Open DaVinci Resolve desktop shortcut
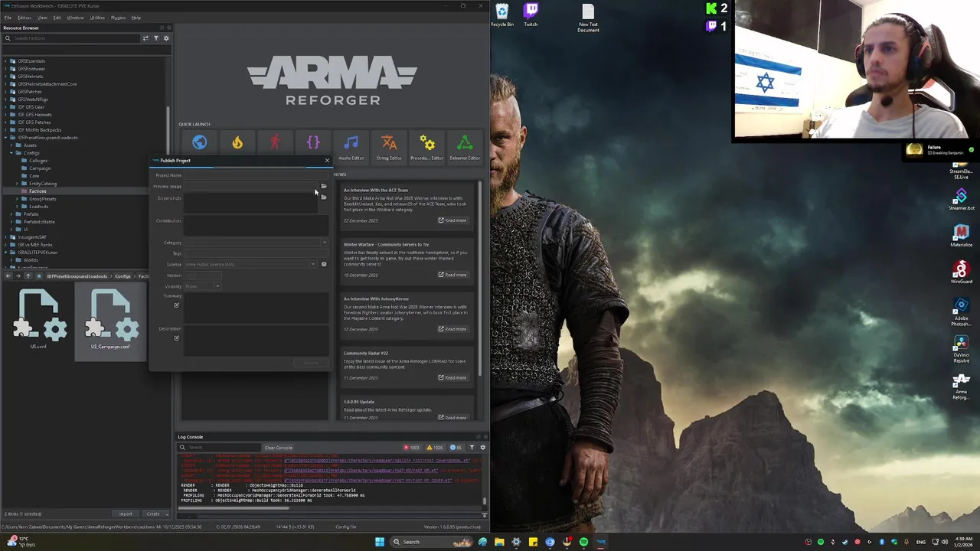 962,348
